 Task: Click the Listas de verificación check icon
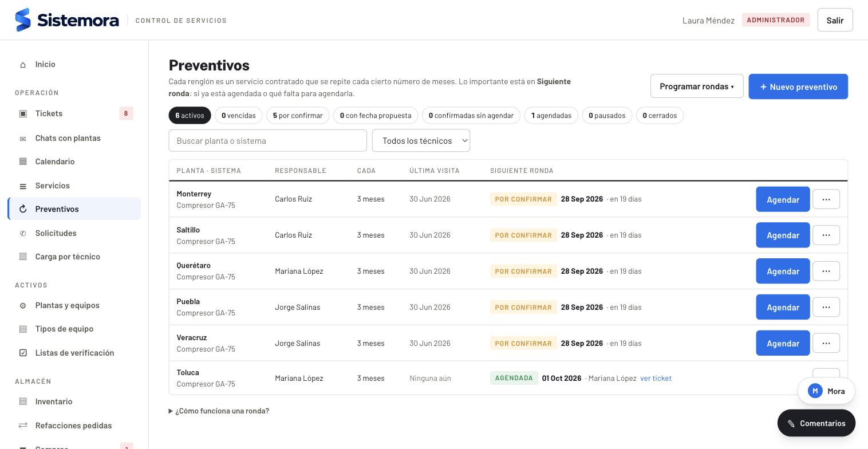23,353
